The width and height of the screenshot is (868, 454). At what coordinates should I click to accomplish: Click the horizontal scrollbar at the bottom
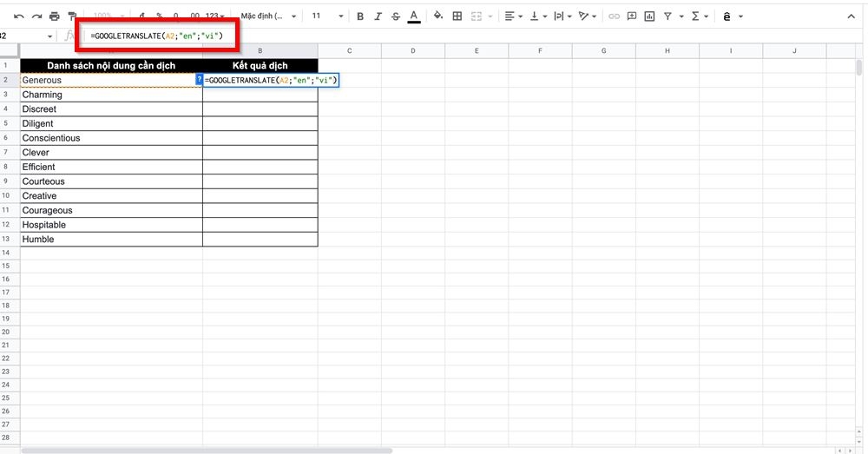coord(207,451)
